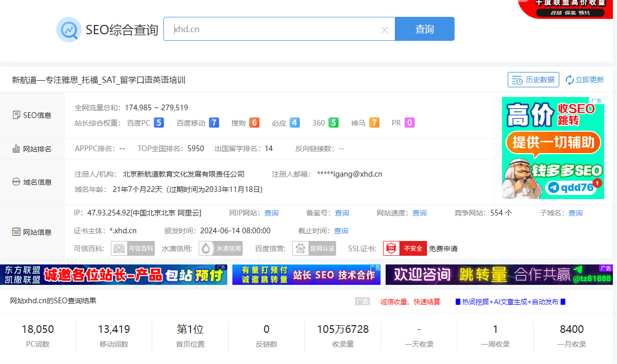Click 竞争网站 value 554 个
This screenshot has height=364, width=617.
[501, 213]
